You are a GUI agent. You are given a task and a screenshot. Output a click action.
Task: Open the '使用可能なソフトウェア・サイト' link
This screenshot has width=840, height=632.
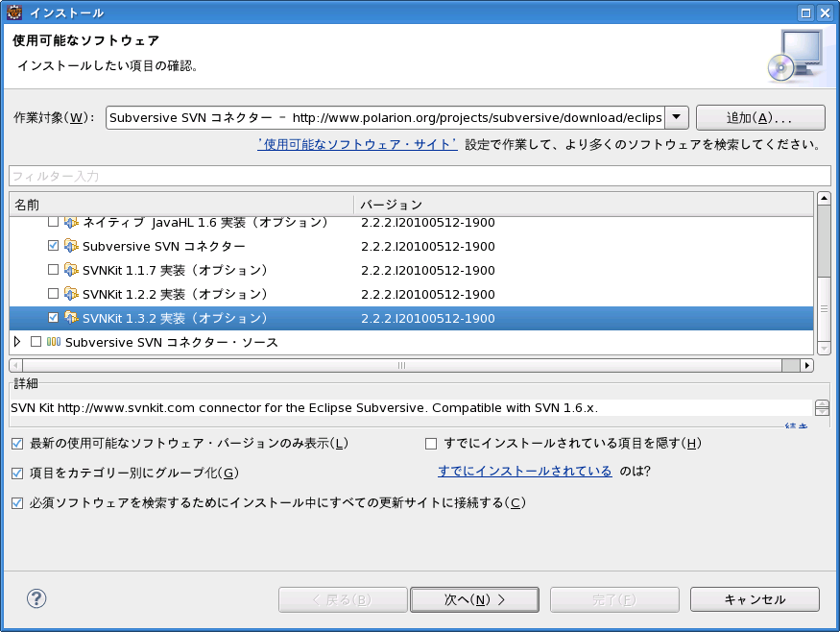(x=357, y=144)
